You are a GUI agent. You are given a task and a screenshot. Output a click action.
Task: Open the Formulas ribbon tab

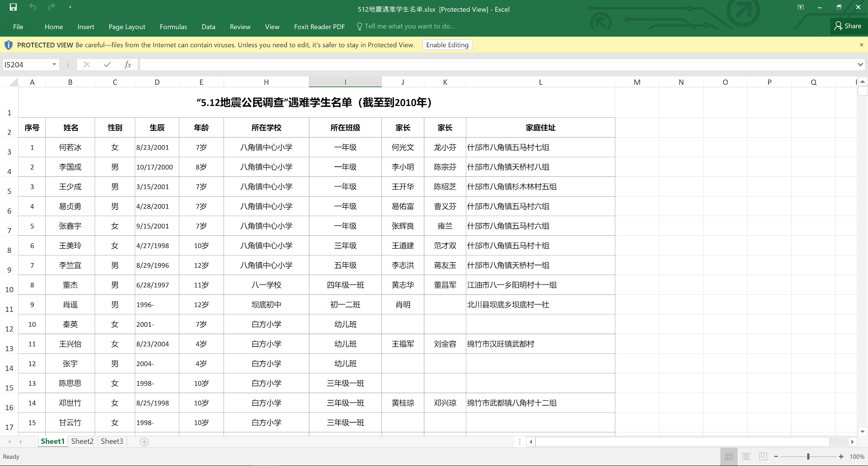click(x=173, y=27)
